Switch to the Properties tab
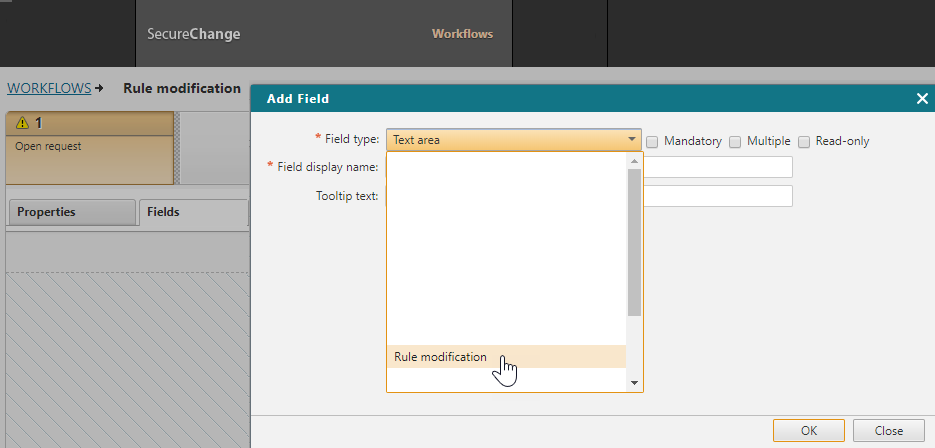 pos(70,212)
